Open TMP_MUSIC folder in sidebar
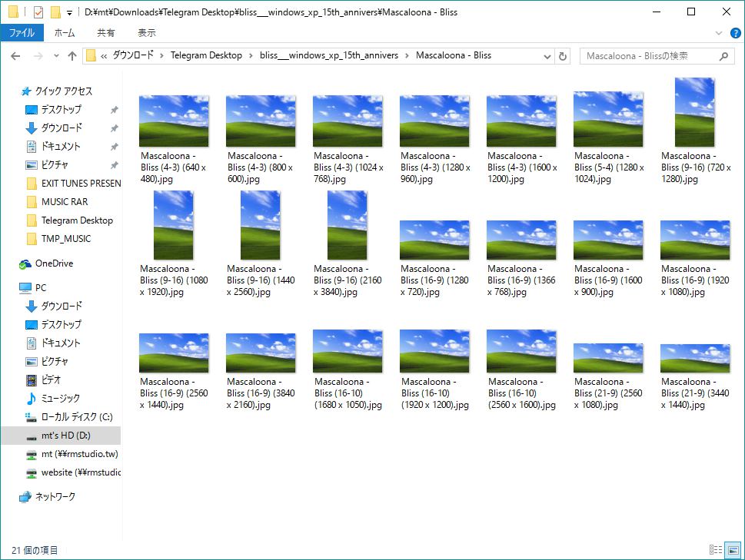The width and height of the screenshot is (745, 560). (66, 239)
